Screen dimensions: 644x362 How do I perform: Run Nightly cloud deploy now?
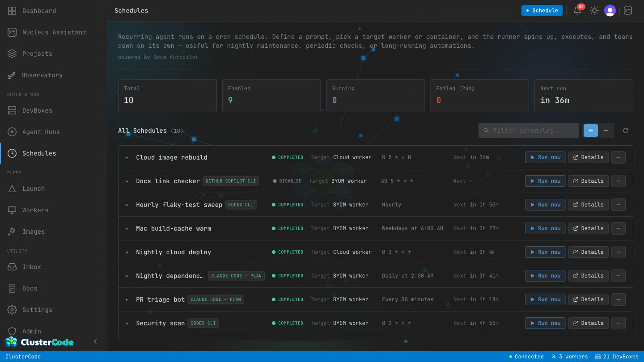tap(545, 252)
